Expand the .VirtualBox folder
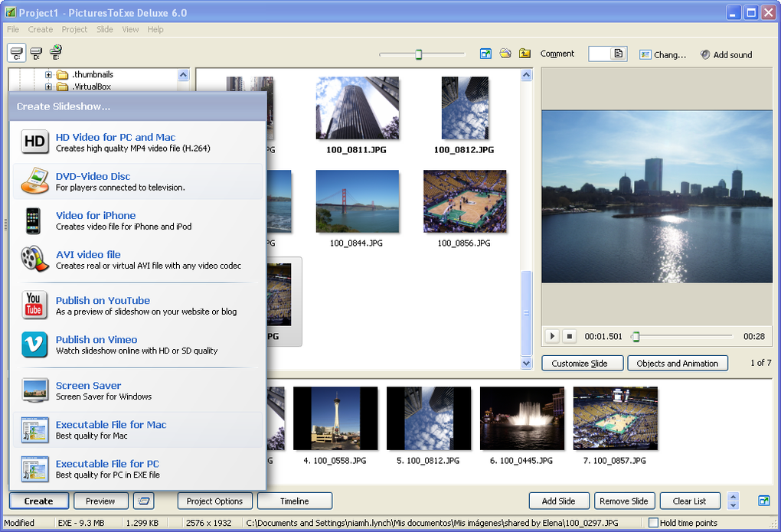The image size is (781, 532). 48,86
